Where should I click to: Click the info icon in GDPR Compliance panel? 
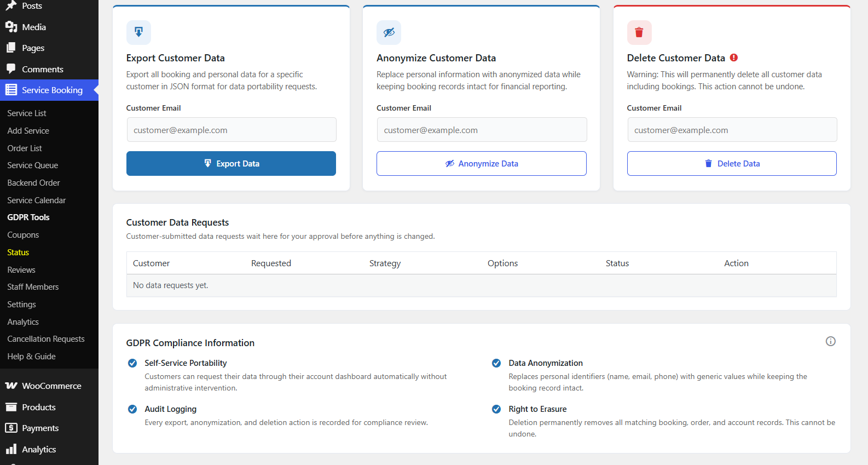(x=831, y=341)
